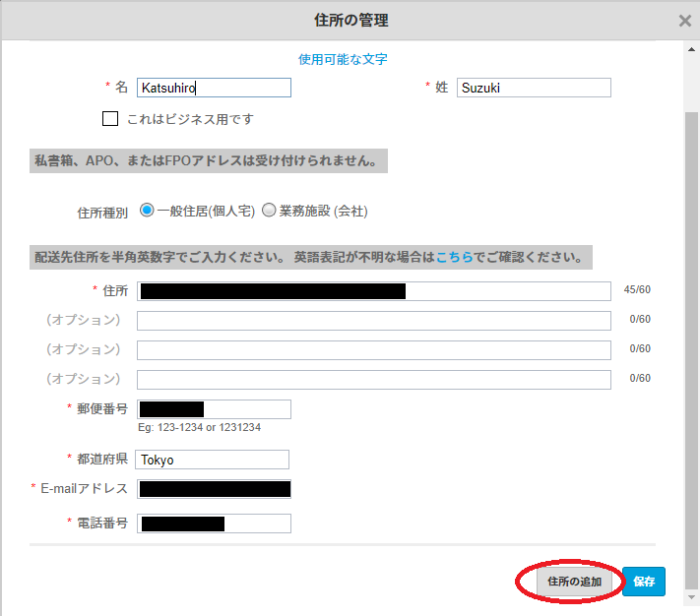
Task: Click the second (オプション) address line
Action: pos(374,350)
